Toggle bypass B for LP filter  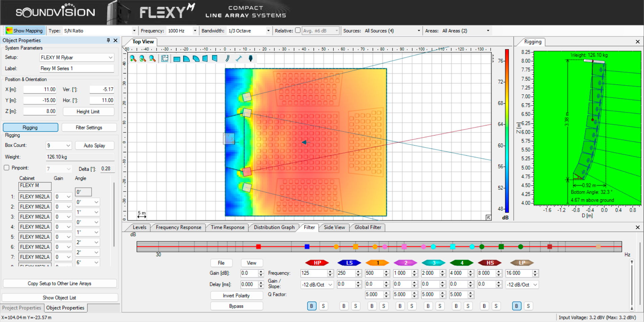click(517, 306)
